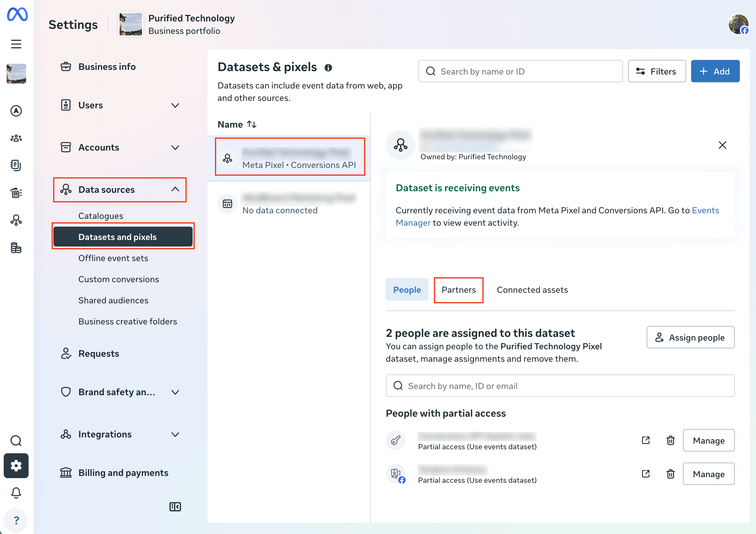
Task: Open Business creative folders
Action: point(128,321)
